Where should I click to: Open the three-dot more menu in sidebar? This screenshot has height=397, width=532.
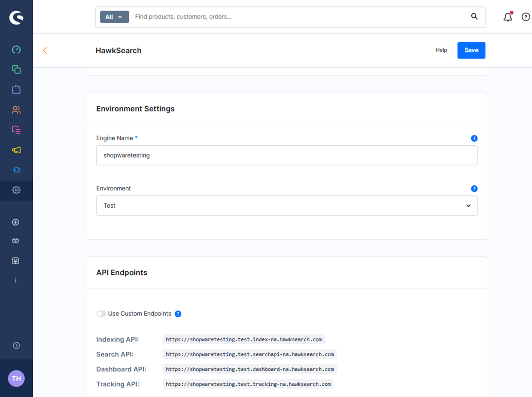16,281
